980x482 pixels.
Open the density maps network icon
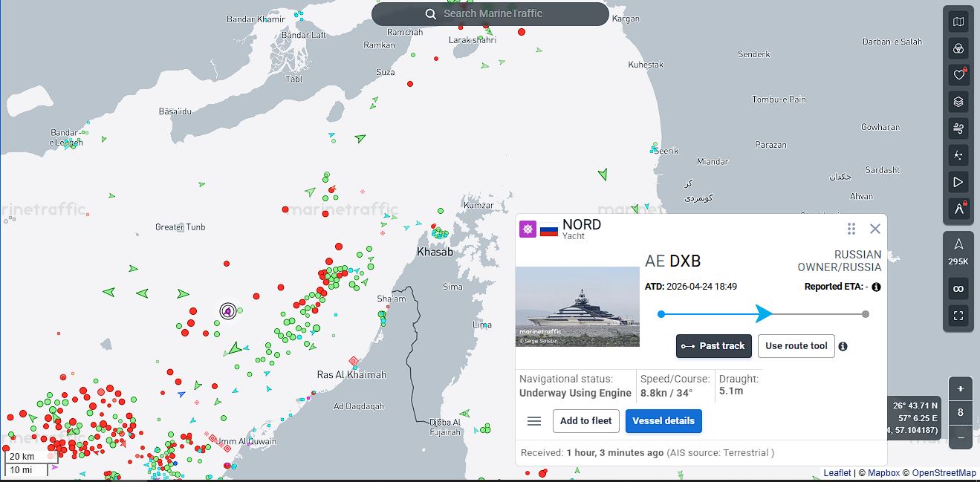click(x=958, y=155)
